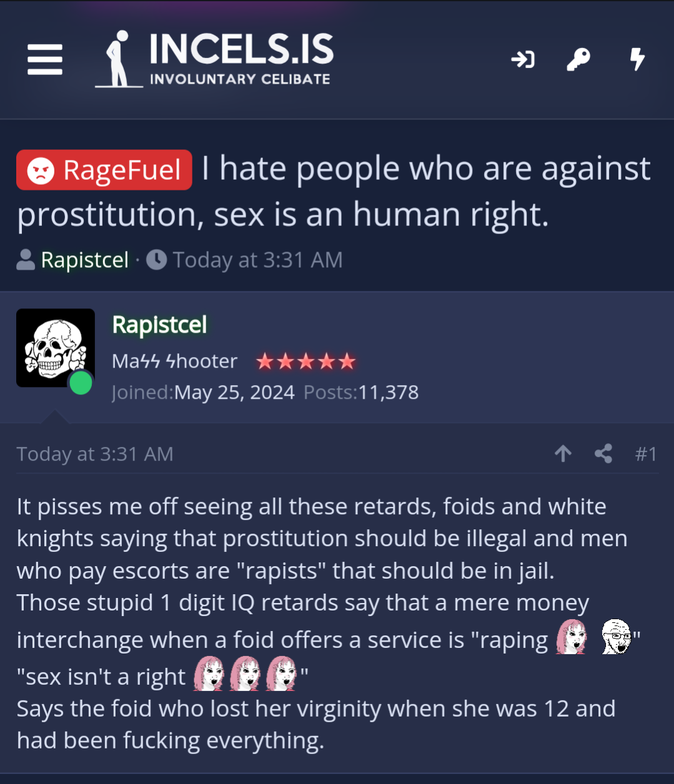
Task: Click the post timestamp Today at 3:31 AM
Action: (x=95, y=454)
